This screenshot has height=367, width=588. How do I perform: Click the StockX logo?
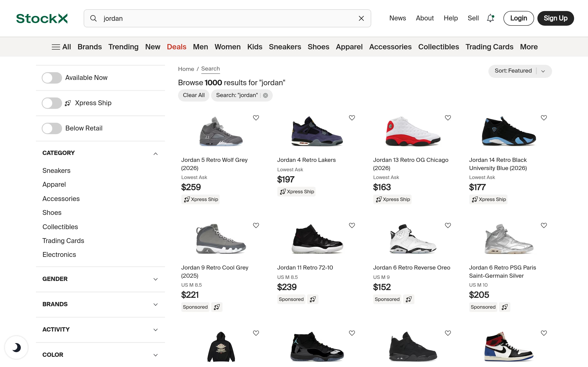42,18
